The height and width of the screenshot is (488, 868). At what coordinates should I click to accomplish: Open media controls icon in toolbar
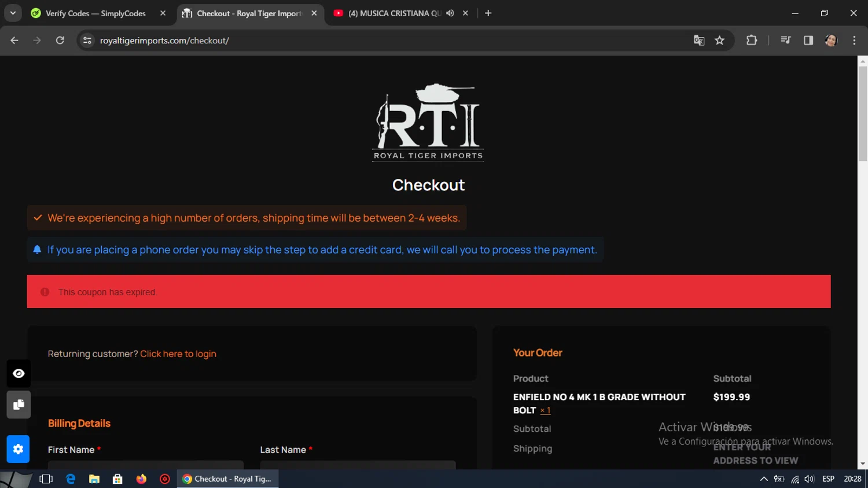(785, 41)
